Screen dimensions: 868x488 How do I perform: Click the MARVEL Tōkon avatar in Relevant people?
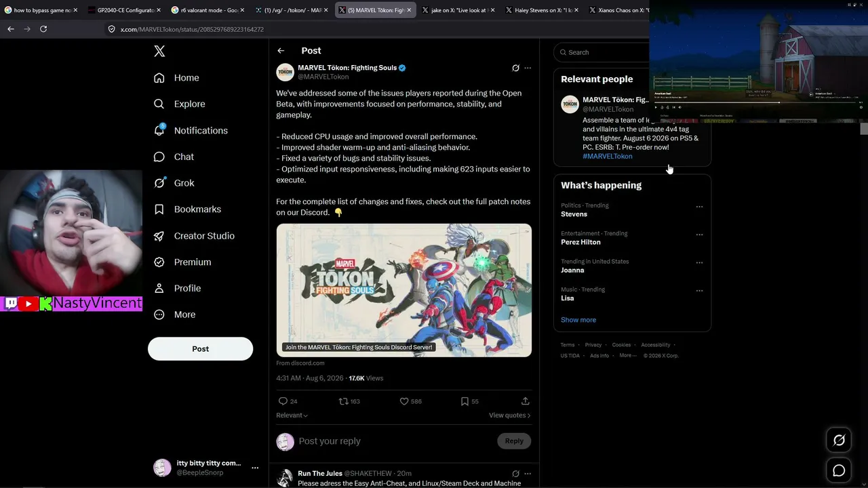coord(570,104)
